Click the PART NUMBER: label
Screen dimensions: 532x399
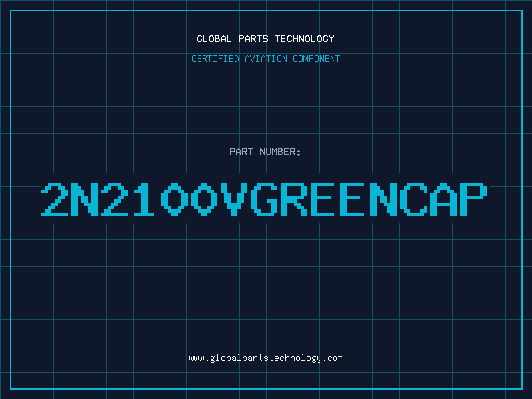point(265,152)
